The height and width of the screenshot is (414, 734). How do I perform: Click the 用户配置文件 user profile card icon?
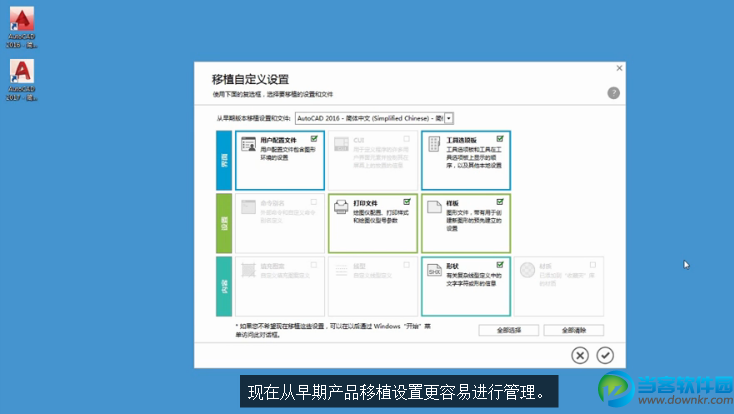pos(249,144)
